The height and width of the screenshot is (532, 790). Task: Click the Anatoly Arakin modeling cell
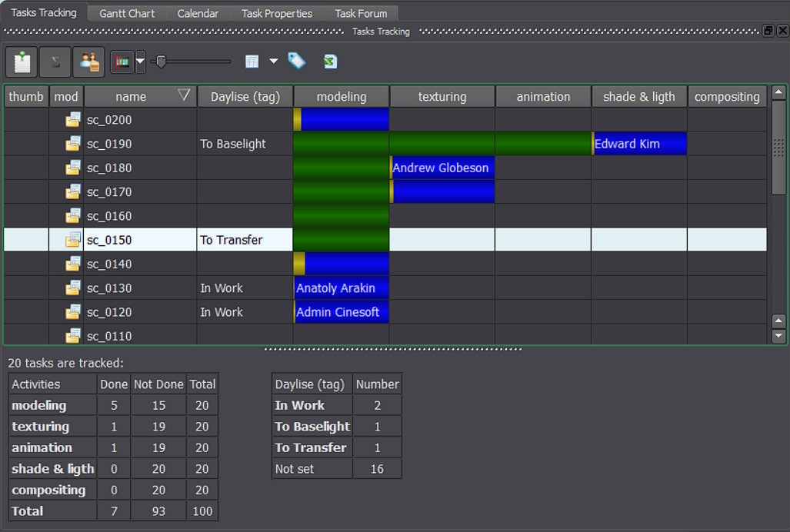click(341, 288)
